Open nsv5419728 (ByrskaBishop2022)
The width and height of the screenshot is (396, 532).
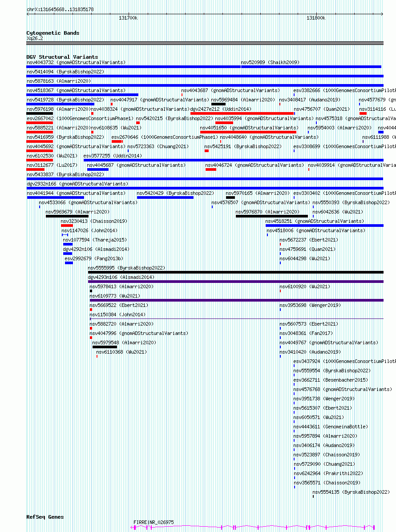(65, 100)
